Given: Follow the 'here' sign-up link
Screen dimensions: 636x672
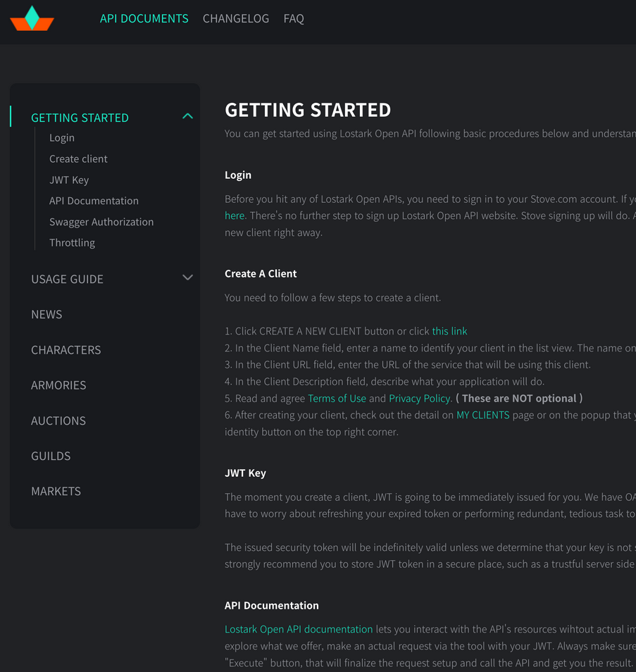Looking at the screenshot, I should point(235,216).
